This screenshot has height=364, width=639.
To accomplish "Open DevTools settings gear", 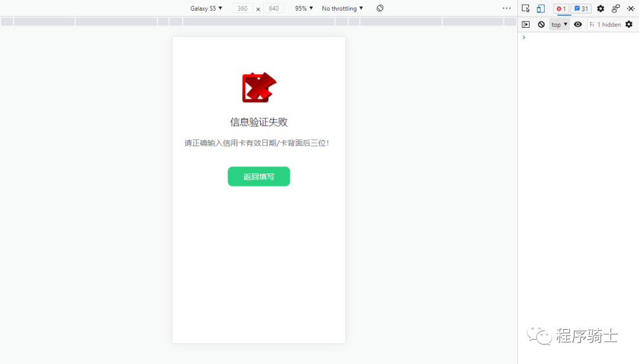I will (x=600, y=8).
